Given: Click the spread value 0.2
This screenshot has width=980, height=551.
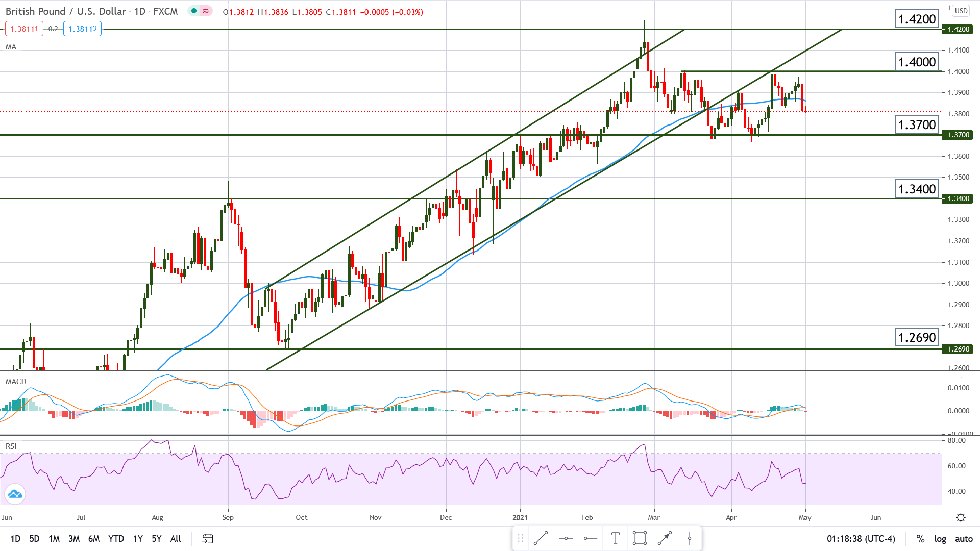Looking at the screenshot, I should click(x=53, y=29).
